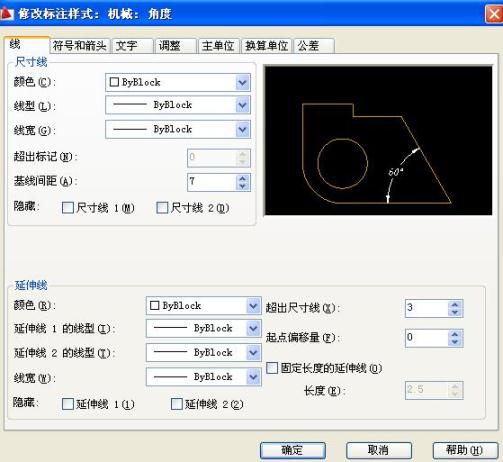Confirm with the 确定 button
This screenshot has width=503, height=462.
tap(293, 450)
